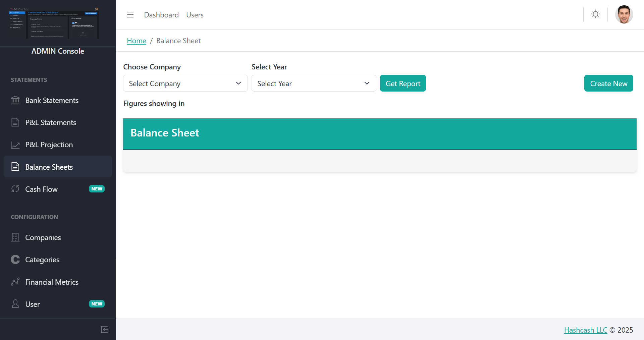Follow the Hashcash LLC footer link

coord(586,330)
